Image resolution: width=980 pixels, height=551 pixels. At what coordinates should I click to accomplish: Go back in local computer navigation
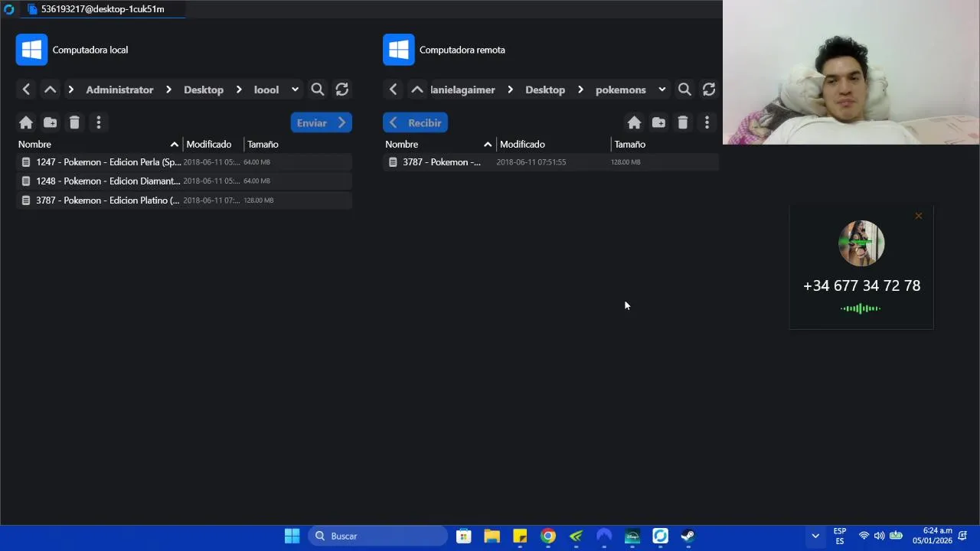pyautogui.click(x=26, y=90)
